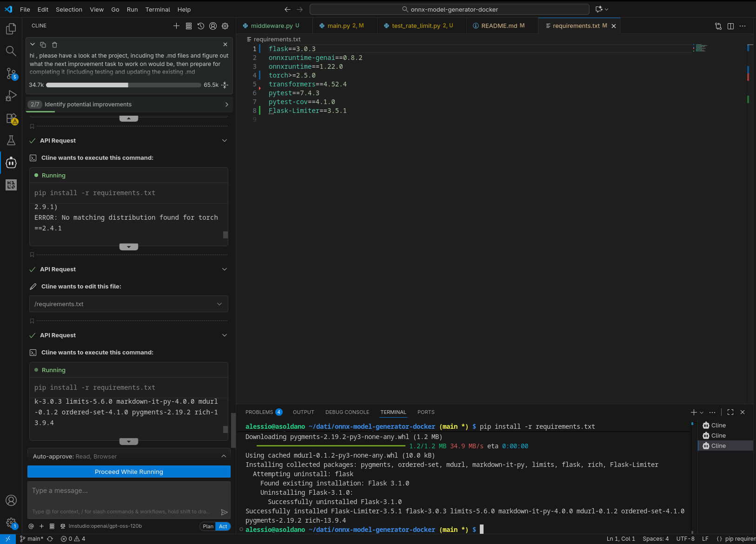The width and height of the screenshot is (756, 544).
Task: Open the Explorer view in activity bar
Action: click(x=11, y=29)
